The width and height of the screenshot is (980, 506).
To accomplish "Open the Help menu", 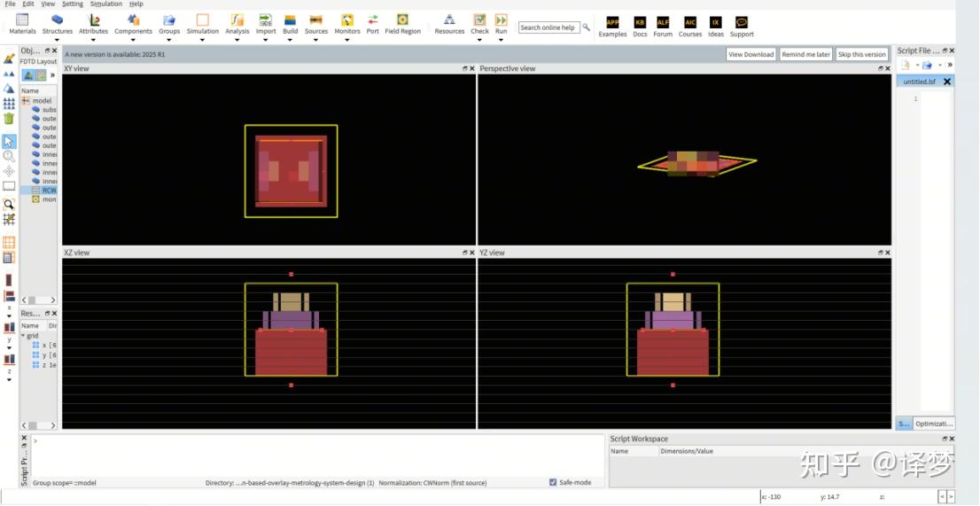I will tap(136, 4).
